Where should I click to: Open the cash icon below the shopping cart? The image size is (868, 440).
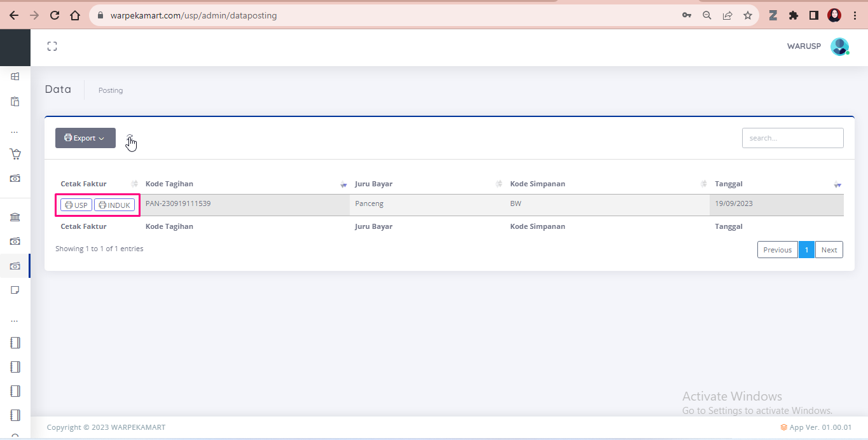coord(15,178)
